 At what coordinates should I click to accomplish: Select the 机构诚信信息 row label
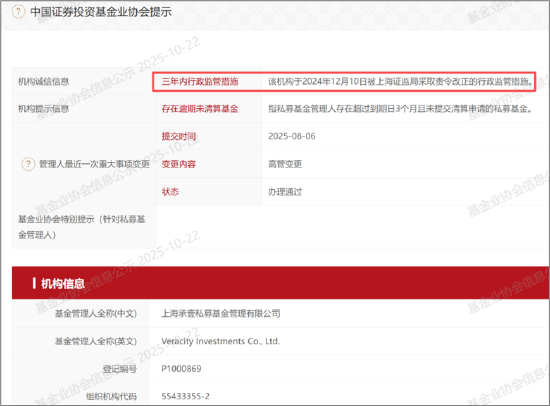(x=44, y=81)
